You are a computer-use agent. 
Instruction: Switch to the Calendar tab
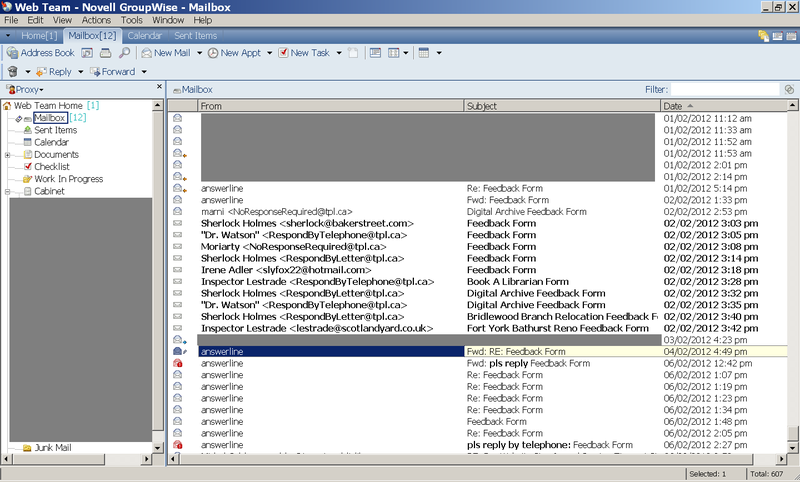click(x=144, y=36)
